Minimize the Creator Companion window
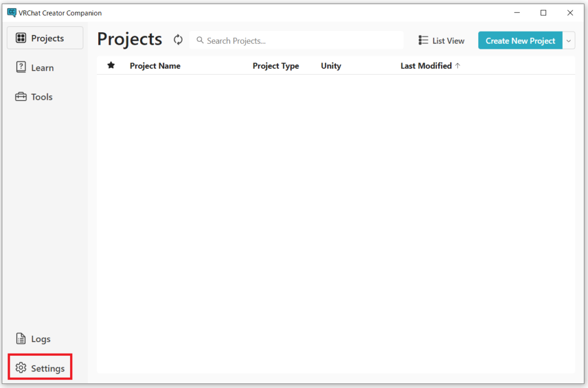Screen dimensions: 588x388 (x=517, y=13)
